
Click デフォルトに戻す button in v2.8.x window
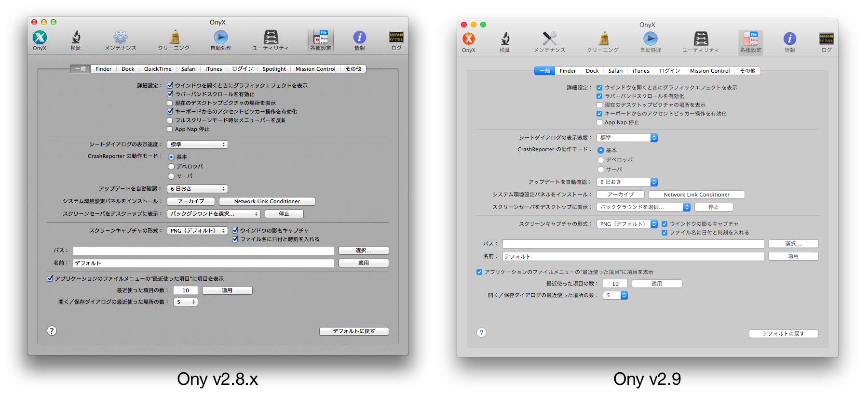tap(354, 331)
